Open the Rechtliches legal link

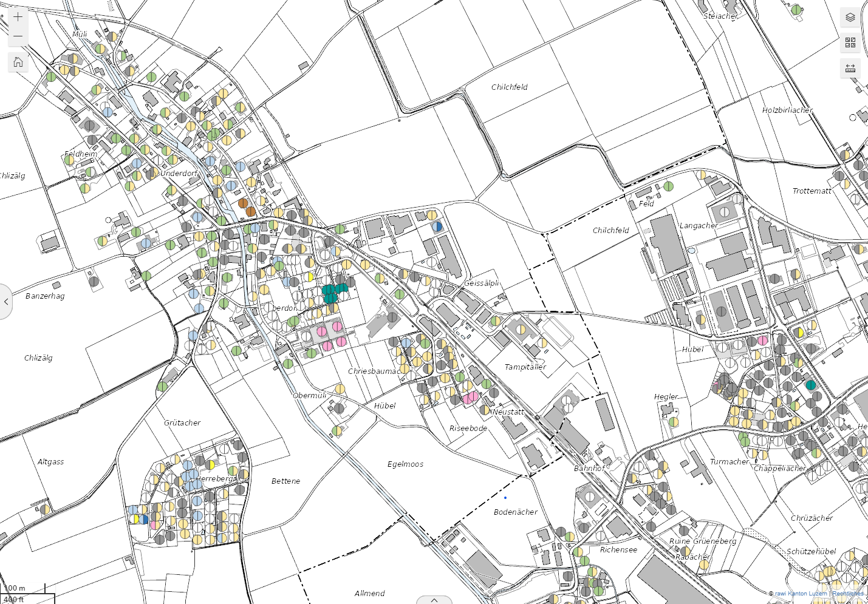[848, 593]
